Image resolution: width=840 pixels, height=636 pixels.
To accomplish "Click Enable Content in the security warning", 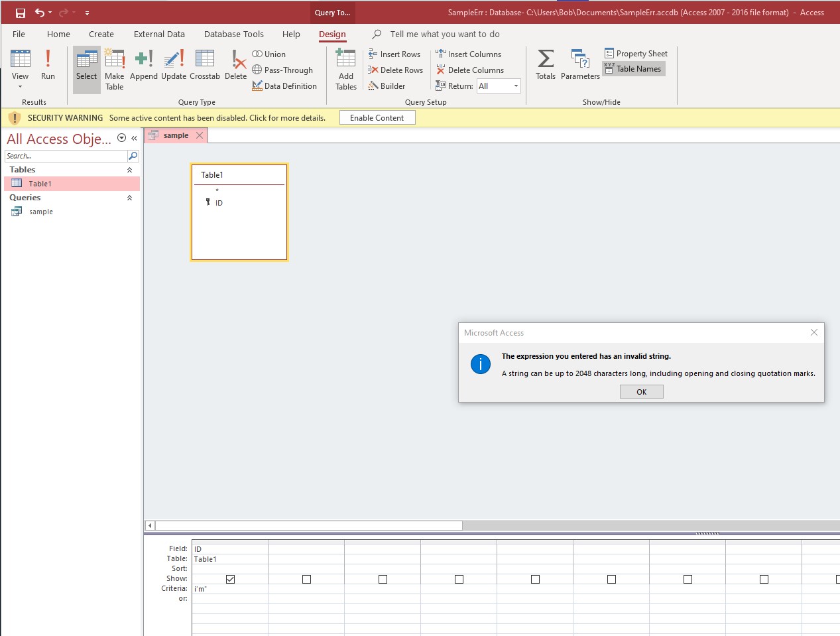I will click(377, 118).
